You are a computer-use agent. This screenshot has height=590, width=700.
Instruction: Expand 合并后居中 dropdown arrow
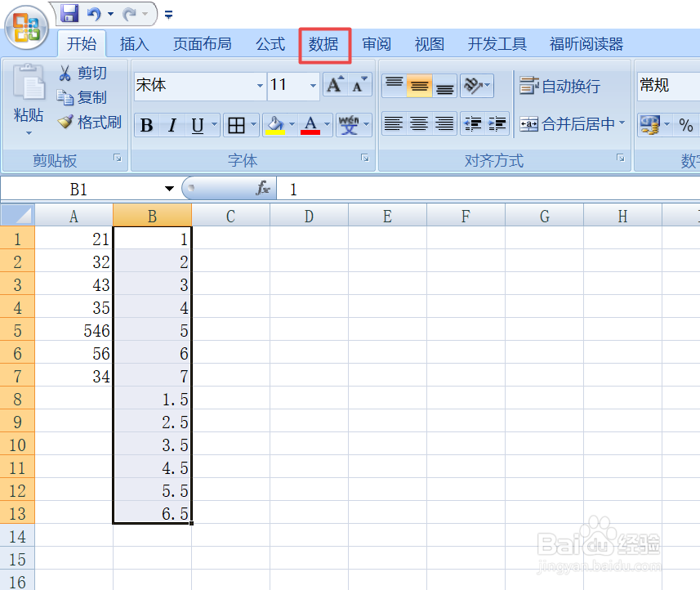pyautogui.click(x=622, y=123)
